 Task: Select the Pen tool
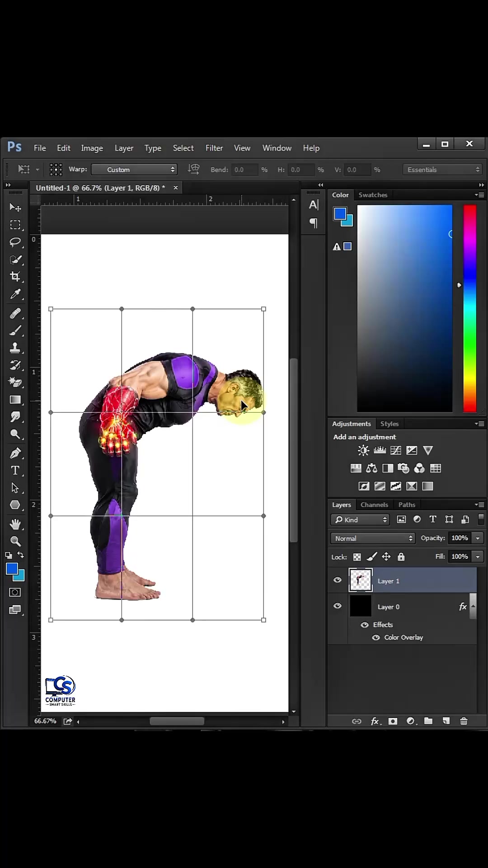[x=15, y=453]
